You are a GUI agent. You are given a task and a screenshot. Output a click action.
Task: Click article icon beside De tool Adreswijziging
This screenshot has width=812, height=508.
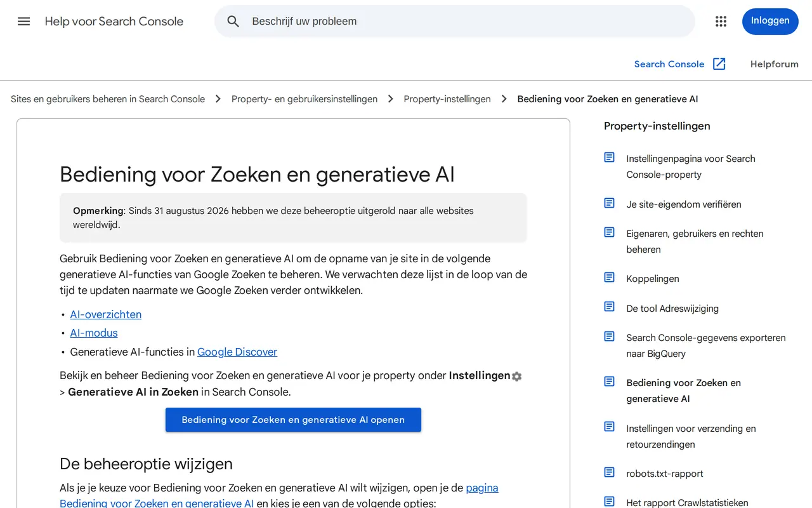pos(609,307)
